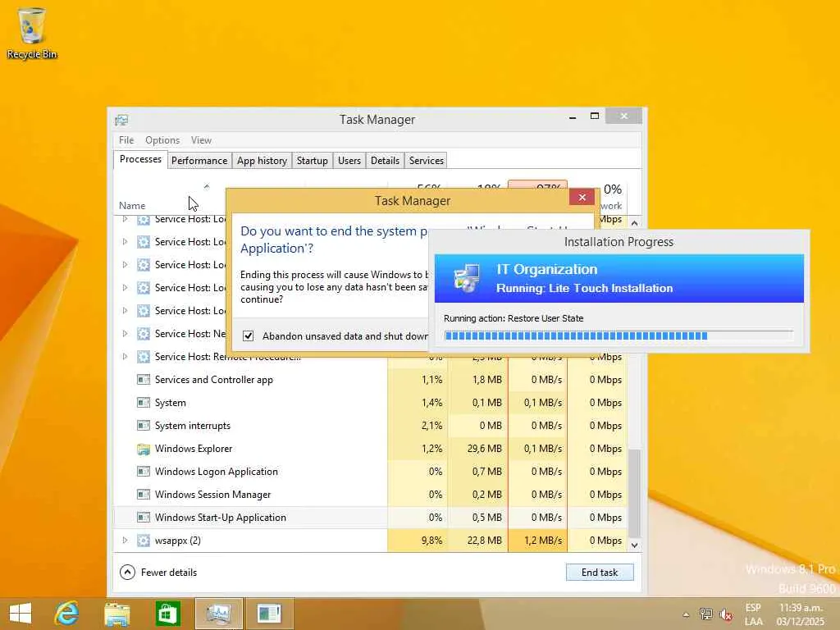Expand the Service Host: Ne group

point(125,333)
